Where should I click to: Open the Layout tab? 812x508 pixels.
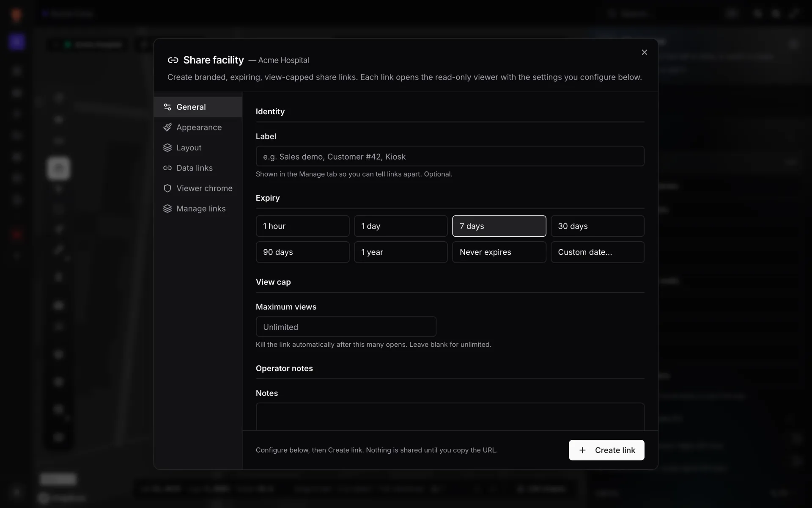(x=198, y=148)
